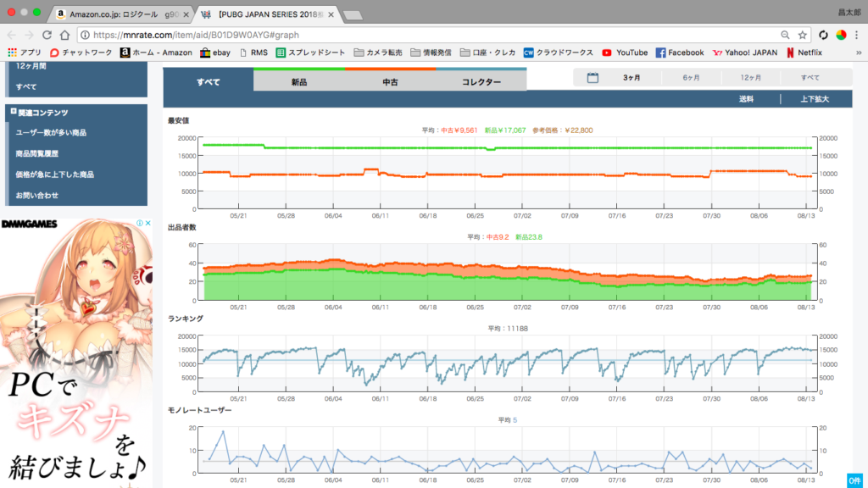The width and height of the screenshot is (868, 488).
Task: Set the graph period to すべて
Action: click(810, 77)
